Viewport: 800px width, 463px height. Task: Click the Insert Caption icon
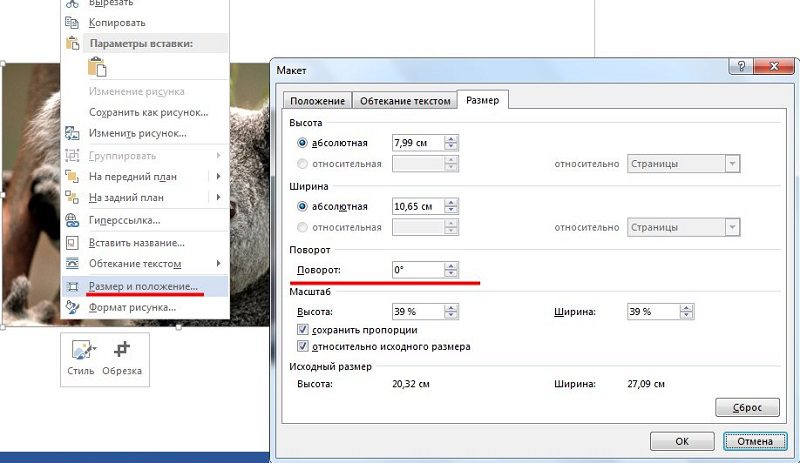[x=72, y=243]
